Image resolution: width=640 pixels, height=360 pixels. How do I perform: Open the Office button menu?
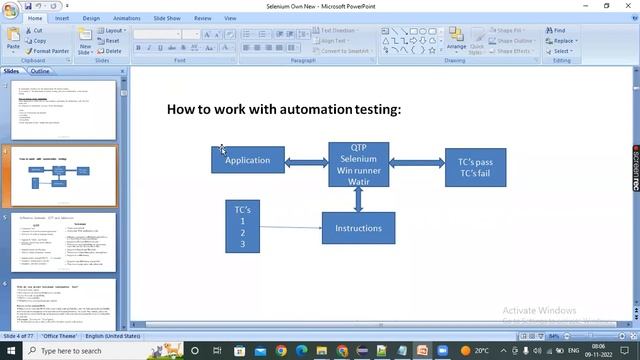(x=10, y=10)
